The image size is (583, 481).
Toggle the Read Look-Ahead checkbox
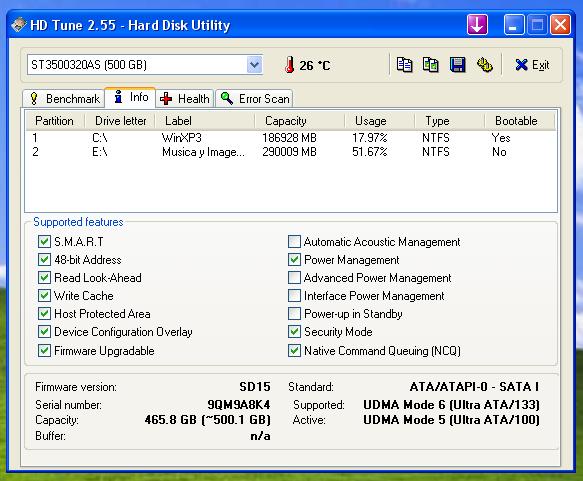44,278
